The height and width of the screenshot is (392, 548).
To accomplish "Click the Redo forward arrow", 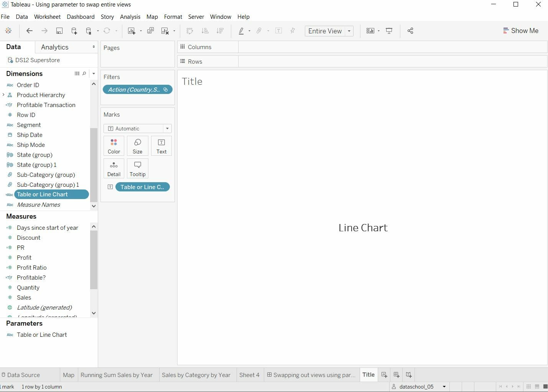I will pyautogui.click(x=44, y=31).
